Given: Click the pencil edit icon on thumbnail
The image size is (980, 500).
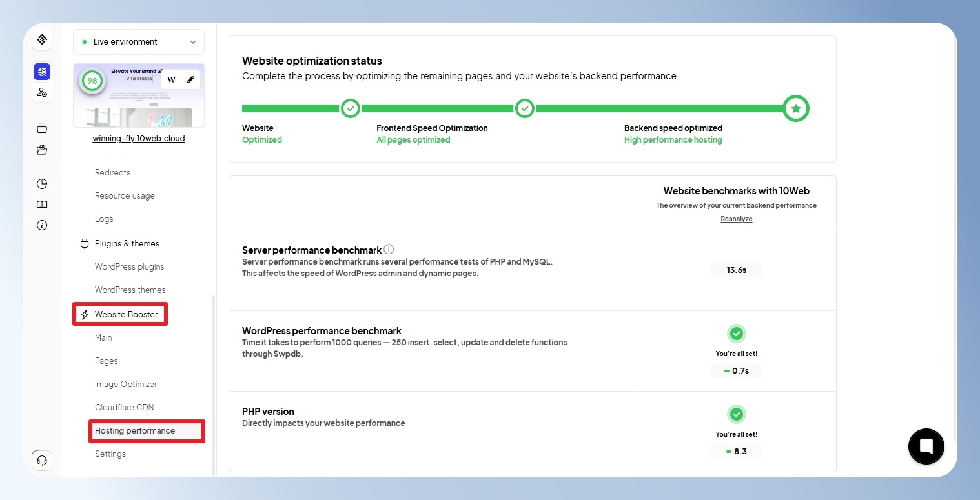Looking at the screenshot, I should pos(190,79).
